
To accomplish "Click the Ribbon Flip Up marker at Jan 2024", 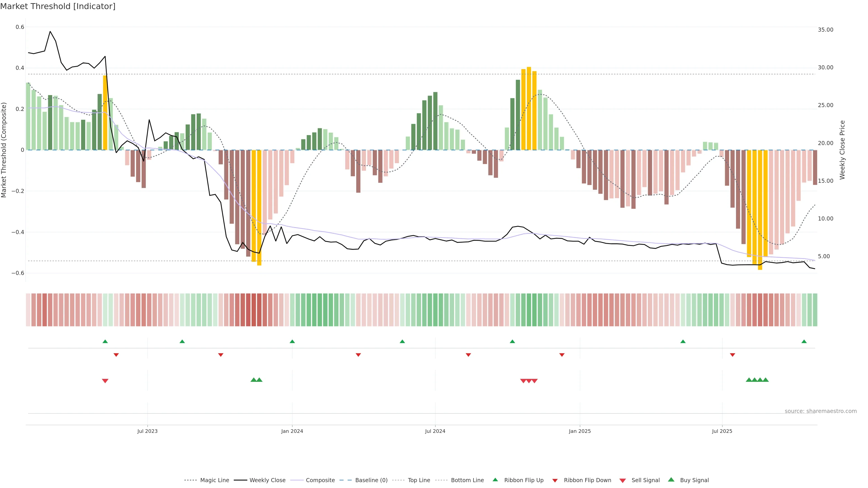I will click(x=292, y=342).
